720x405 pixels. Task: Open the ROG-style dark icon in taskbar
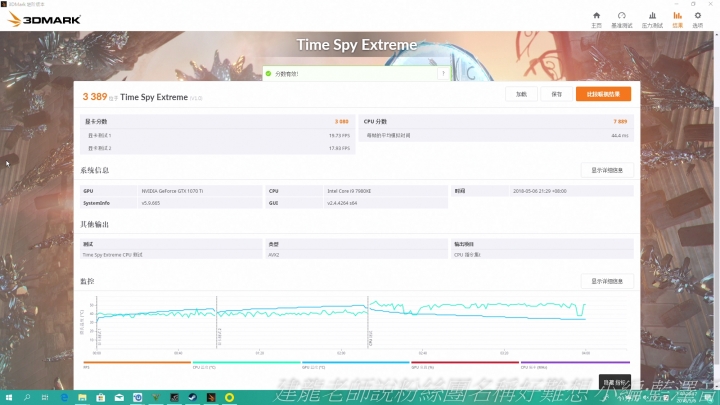174,397
